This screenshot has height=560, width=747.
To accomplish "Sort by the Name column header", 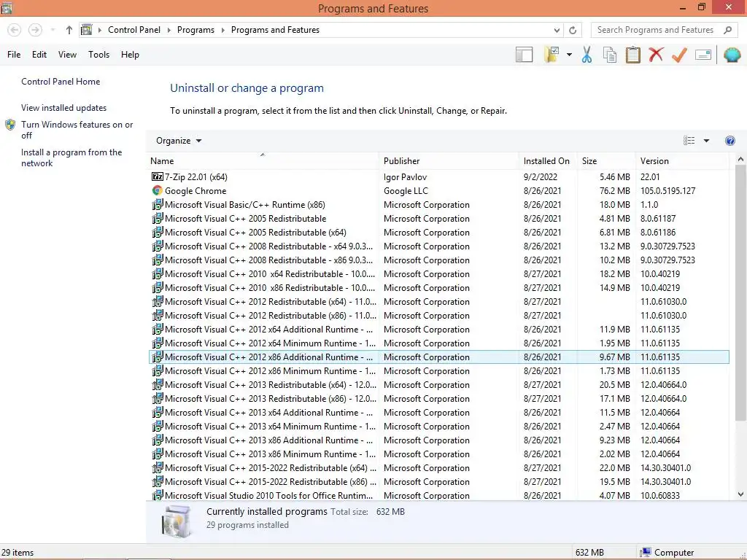I will tap(263, 161).
